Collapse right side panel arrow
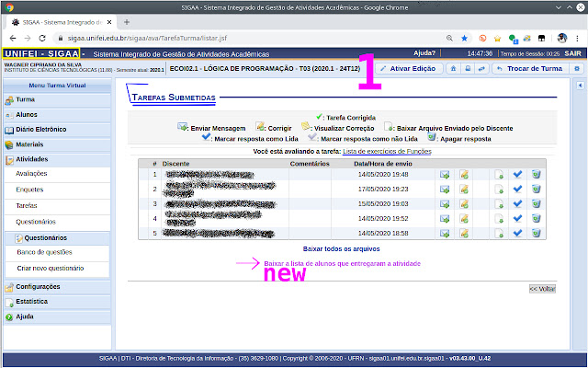588x368 pixels. 580,86
